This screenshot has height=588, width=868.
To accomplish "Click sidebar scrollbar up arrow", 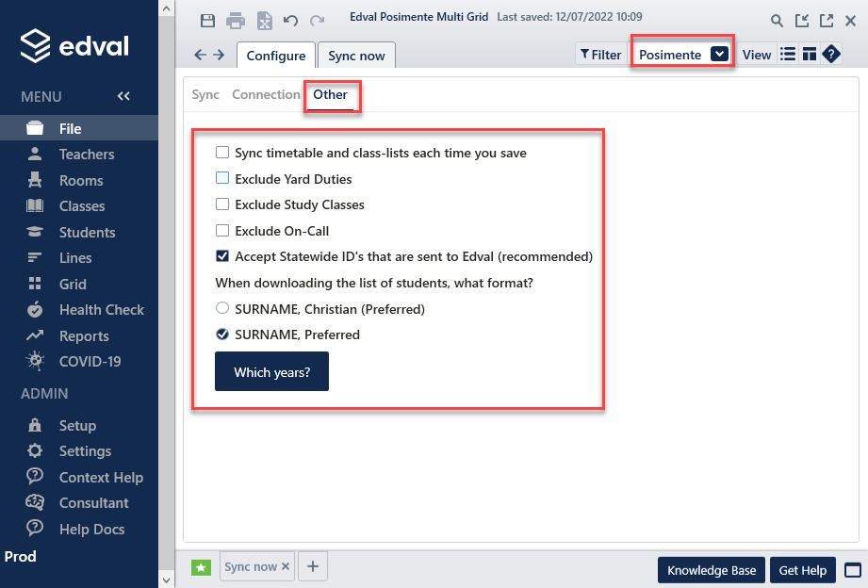I will click(167, 8).
